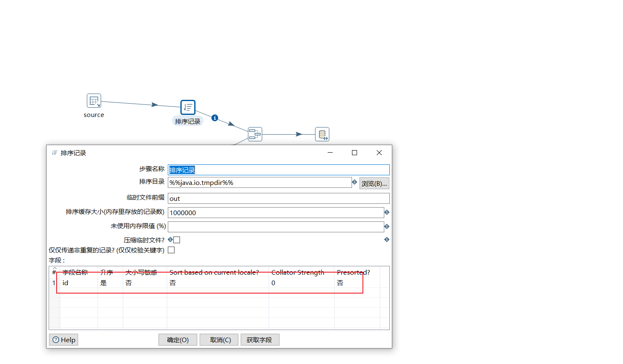Enable 仅仅传递非重复的记录 checkbox
Image resolution: width=623 pixels, height=364 pixels.
click(171, 250)
